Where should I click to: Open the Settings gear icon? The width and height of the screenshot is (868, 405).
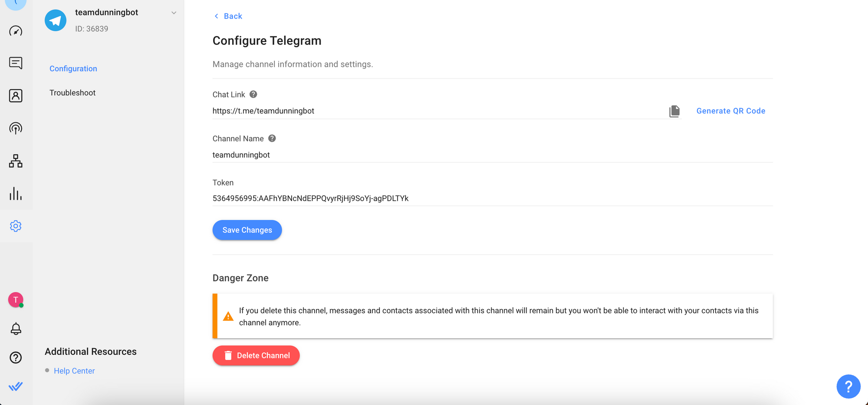click(x=16, y=226)
